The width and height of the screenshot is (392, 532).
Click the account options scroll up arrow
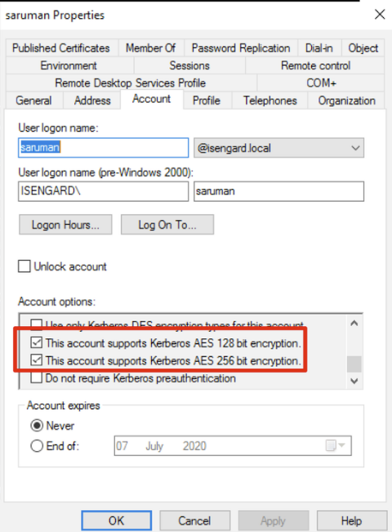354,324
